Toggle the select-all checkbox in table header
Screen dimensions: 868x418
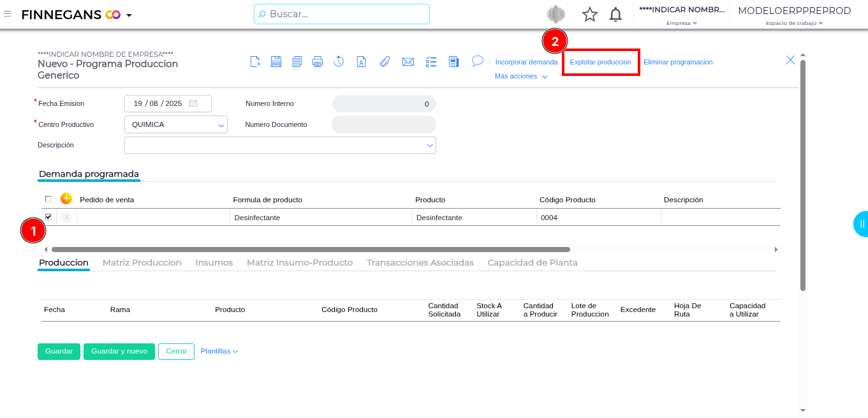pyautogui.click(x=48, y=199)
